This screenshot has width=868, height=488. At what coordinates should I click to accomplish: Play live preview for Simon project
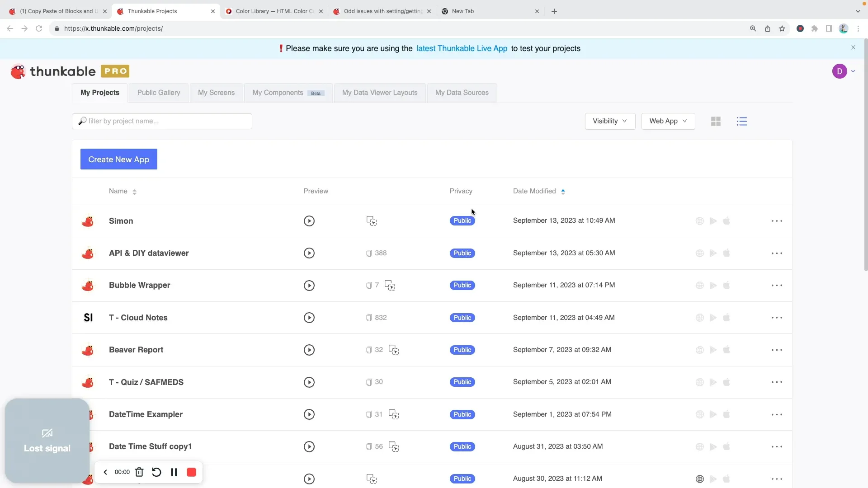[x=309, y=221]
